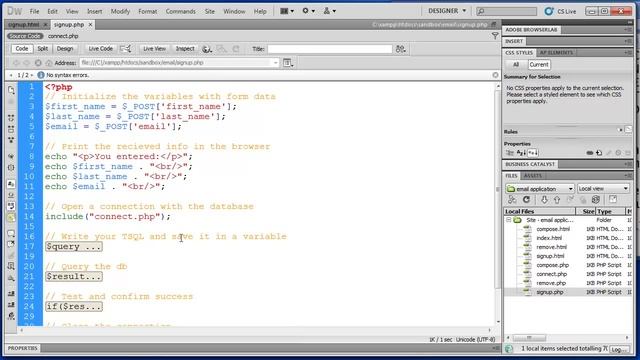Open email application site dropdown
640x360 pixels.
(540, 189)
